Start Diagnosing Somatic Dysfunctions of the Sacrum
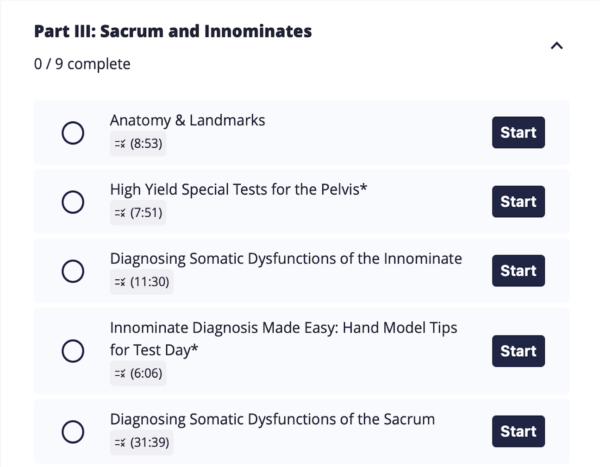The image size is (600, 467). pyautogui.click(x=518, y=431)
